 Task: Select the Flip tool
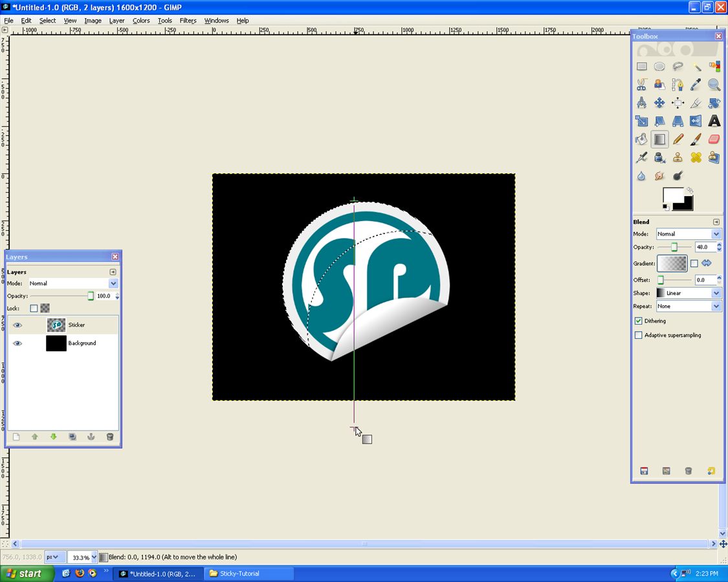[x=696, y=121]
